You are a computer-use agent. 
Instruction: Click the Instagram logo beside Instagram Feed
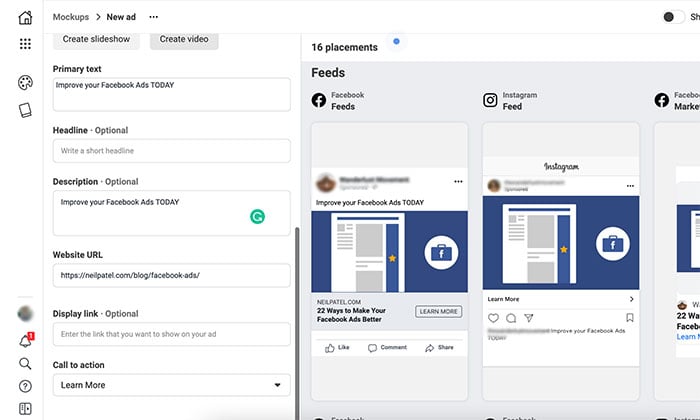pyautogui.click(x=490, y=100)
